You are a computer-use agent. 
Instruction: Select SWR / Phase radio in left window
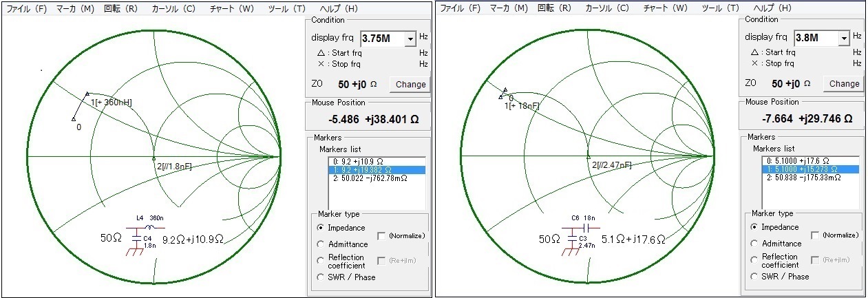click(321, 277)
